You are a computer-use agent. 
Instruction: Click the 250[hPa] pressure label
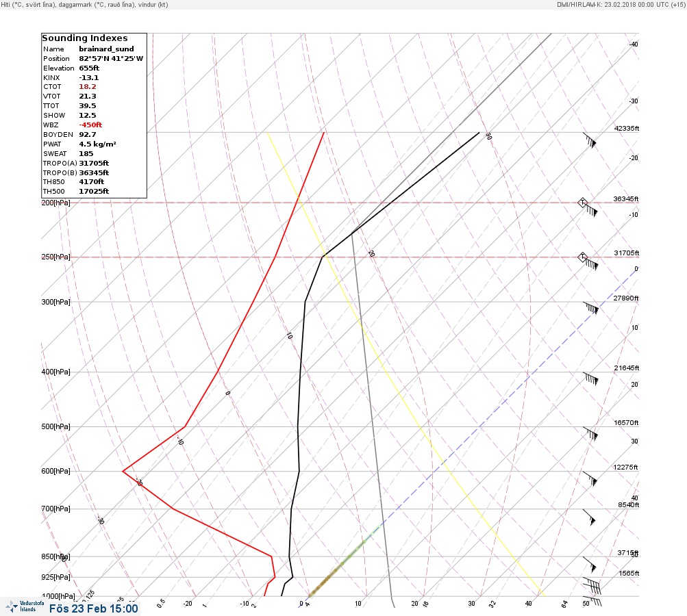coord(55,257)
